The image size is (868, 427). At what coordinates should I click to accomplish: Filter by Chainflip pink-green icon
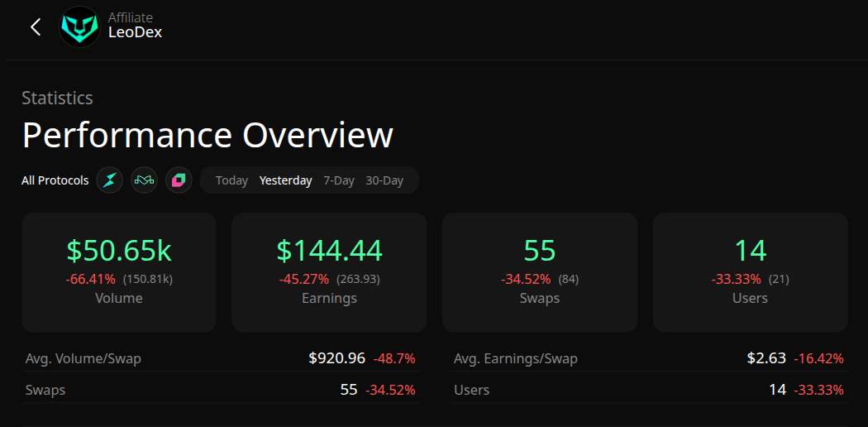[x=179, y=180]
